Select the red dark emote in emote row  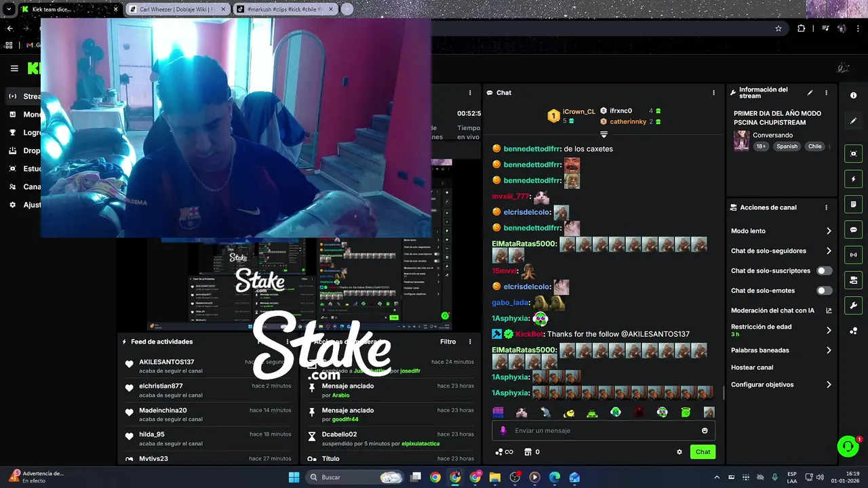(639, 412)
